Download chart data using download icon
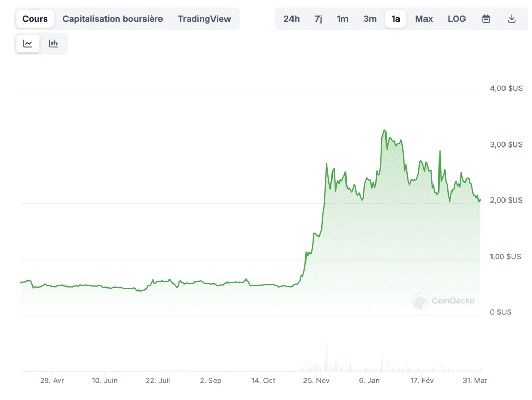This screenshot has height=400, width=532. [x=511, y=19]
